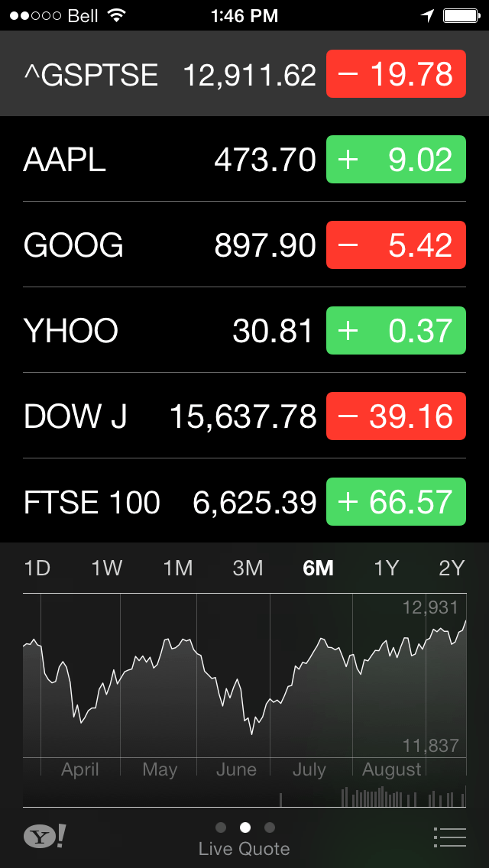Screen dimensions: 489x868
Task: Show the 3M chart range
Action: [248, 568]
